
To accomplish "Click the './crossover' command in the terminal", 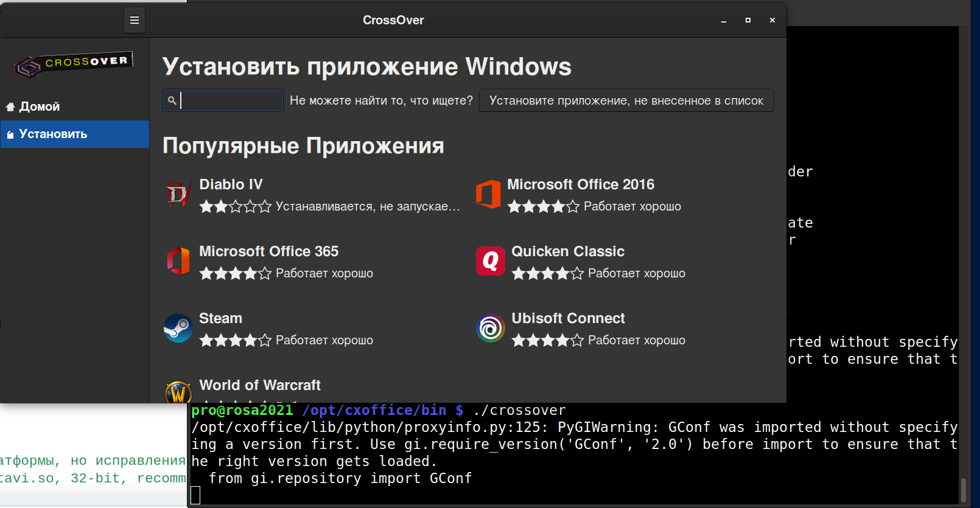I will 519,410.
